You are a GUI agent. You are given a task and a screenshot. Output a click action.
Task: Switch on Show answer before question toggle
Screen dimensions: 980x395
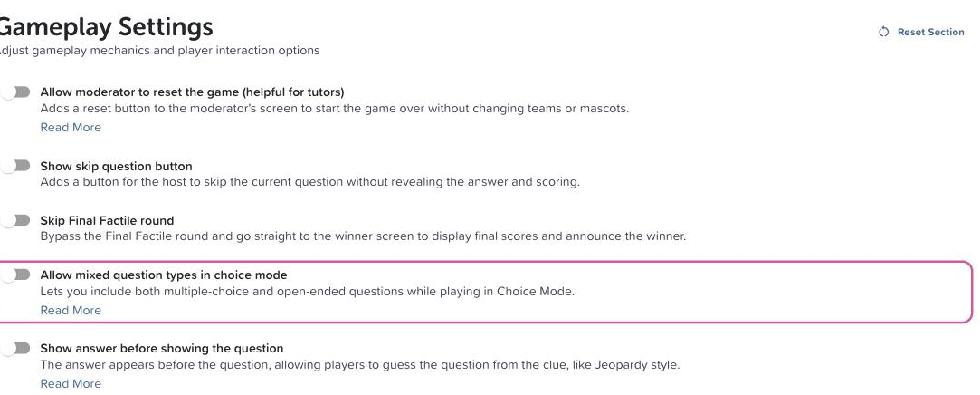(15, 348)
